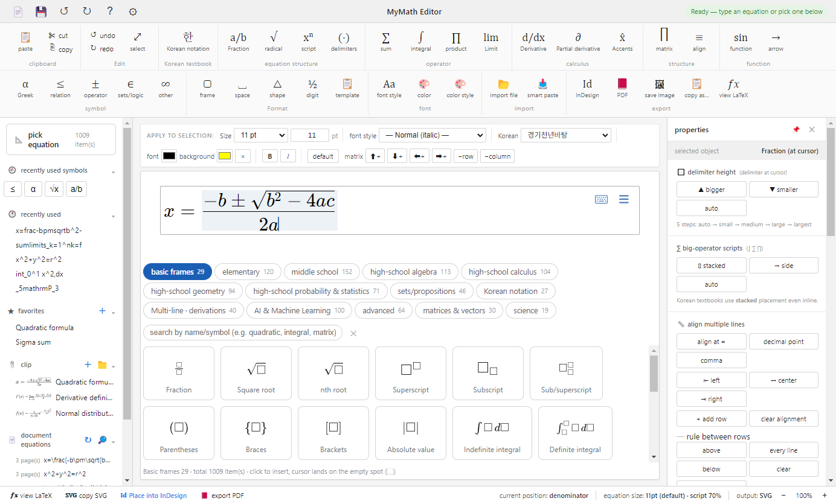Click Place into InDesign link
836x504 pixels.
153,496
